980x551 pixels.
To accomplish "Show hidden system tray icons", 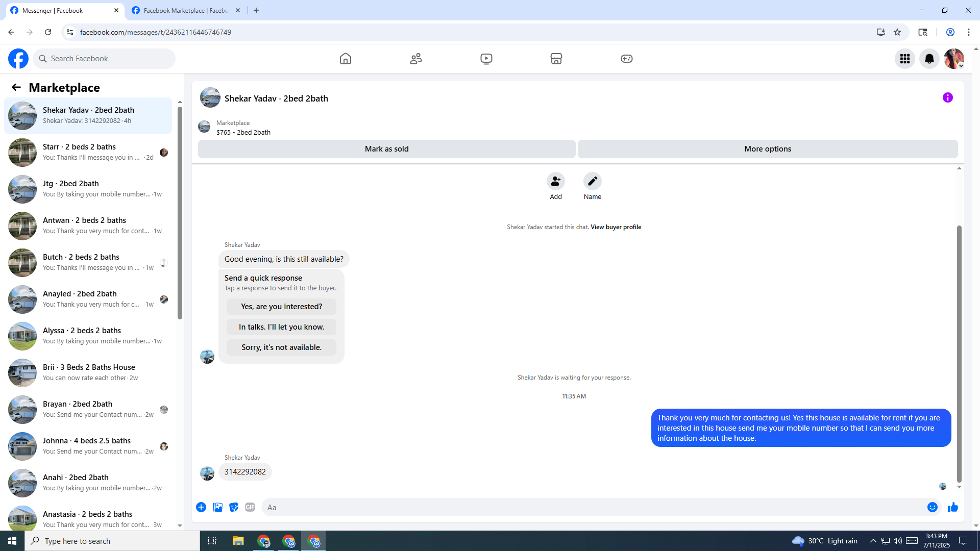I will click(x=873, y=541).
